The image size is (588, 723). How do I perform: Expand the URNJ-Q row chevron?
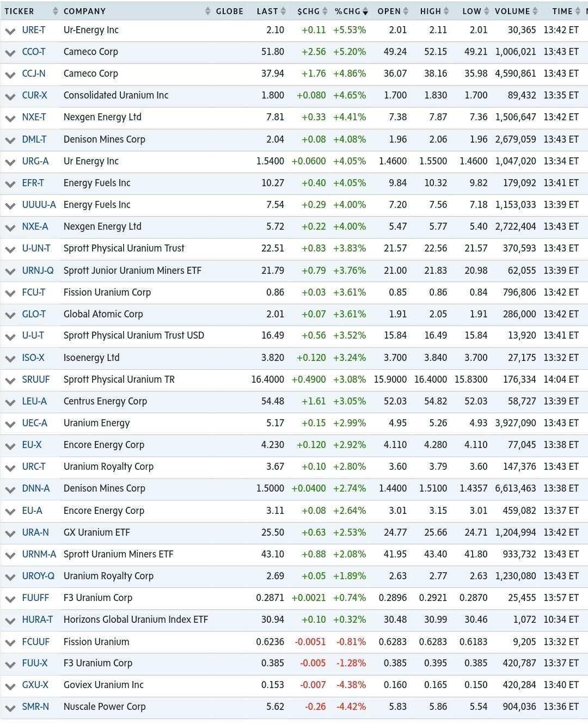point(10,272)
